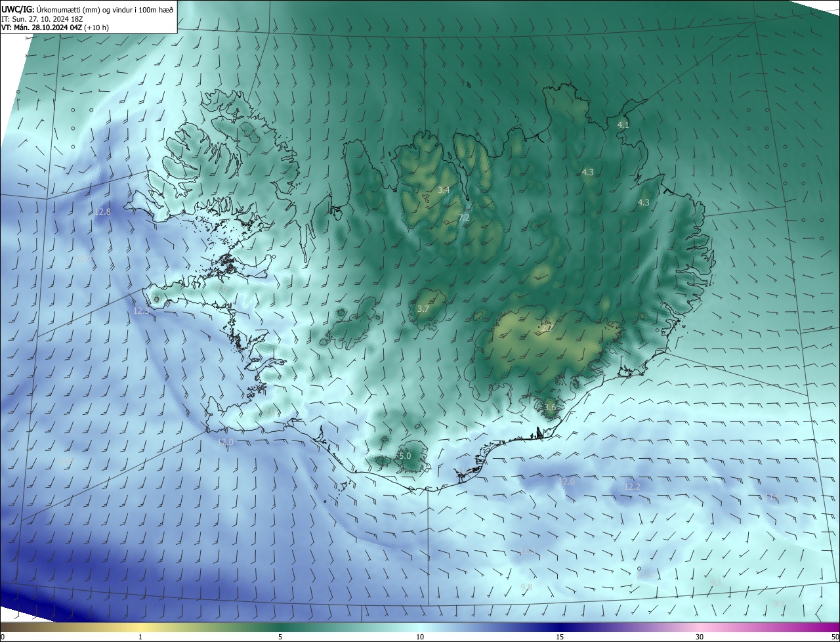Screen dimensions: 840x642
Task: Click the 10.7 value label on the map
Action: coord(83,259)
